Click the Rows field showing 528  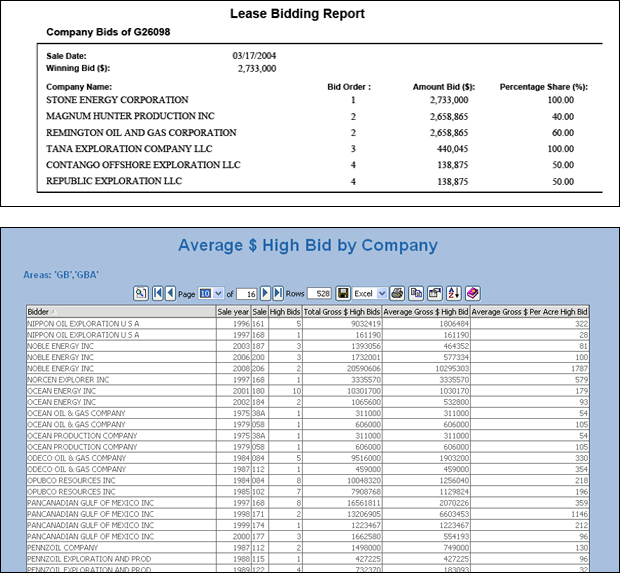319,294
